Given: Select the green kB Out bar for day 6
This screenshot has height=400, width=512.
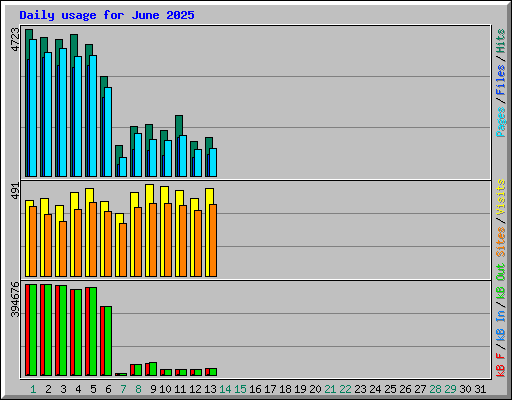Looking at the screenshot, I should point(108,341).
